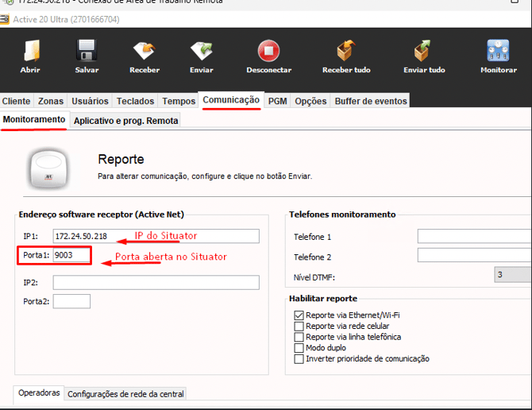Open the PGM tab
The width and height of the screenshot is (532, 410).
pos(277,101)
